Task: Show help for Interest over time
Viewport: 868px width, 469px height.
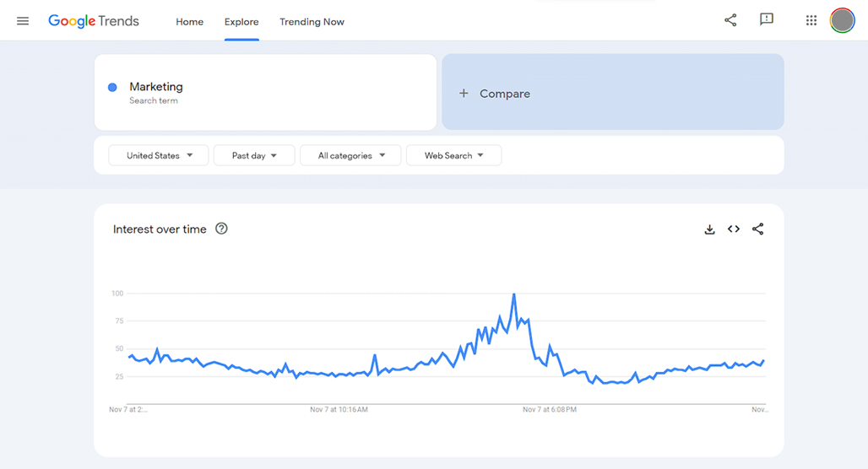Action: click(x=221, y=229)
